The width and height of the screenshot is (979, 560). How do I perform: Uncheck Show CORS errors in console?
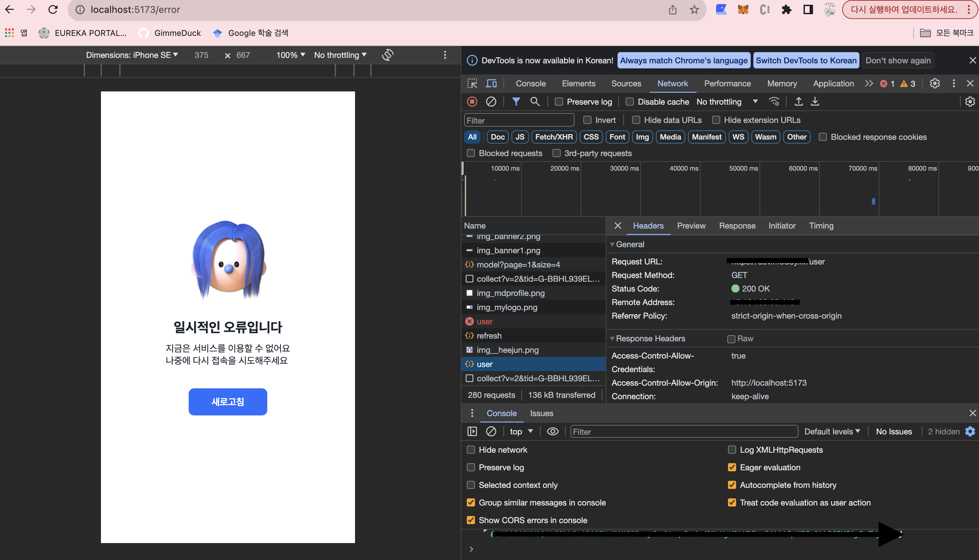471,520
